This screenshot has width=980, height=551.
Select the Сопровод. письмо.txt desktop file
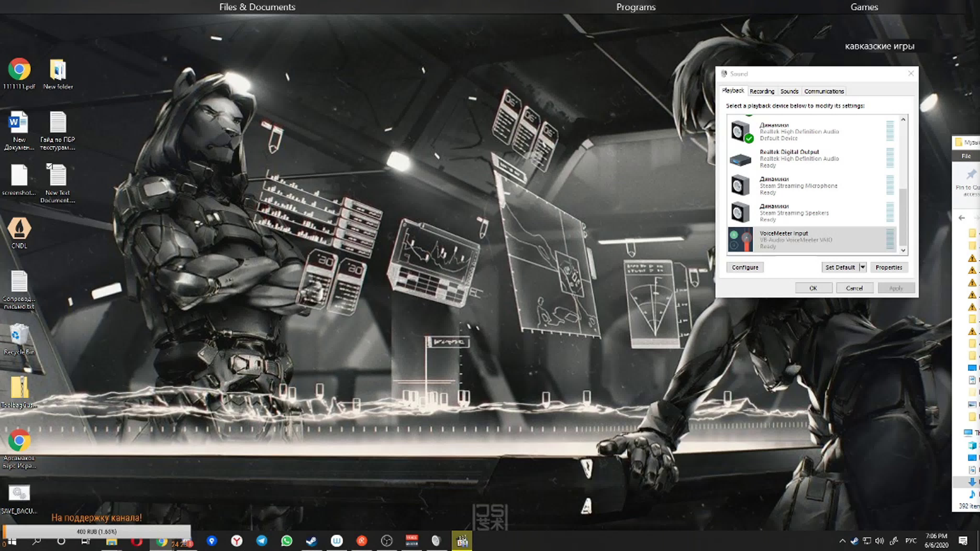19,290
